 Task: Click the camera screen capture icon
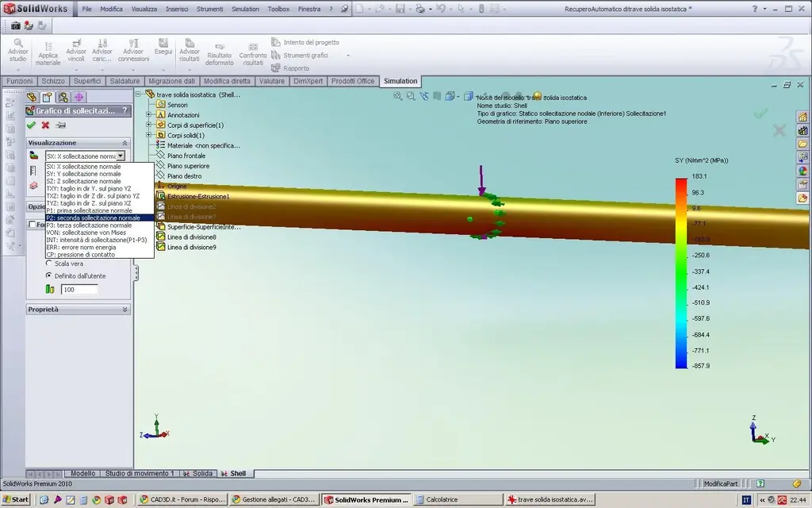(x=16, y=25)
